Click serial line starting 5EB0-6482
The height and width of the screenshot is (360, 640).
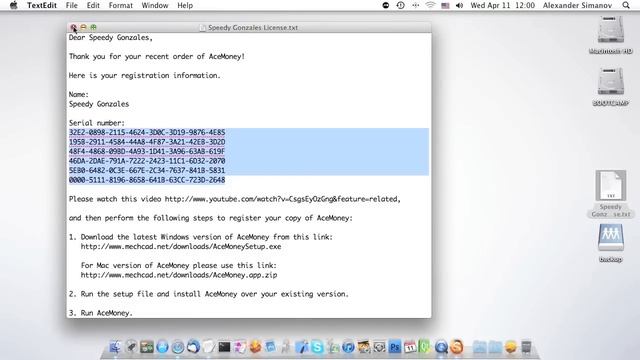[x=147, y=171]
